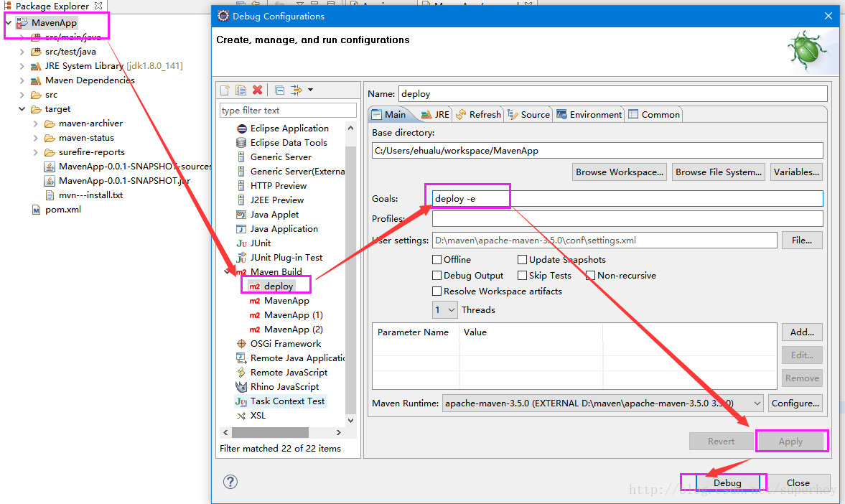This screenshot has height=504, width=845.
Task: Enable Resolve Workspace artifacts checkbox
Action: click(x=437, y=291)
